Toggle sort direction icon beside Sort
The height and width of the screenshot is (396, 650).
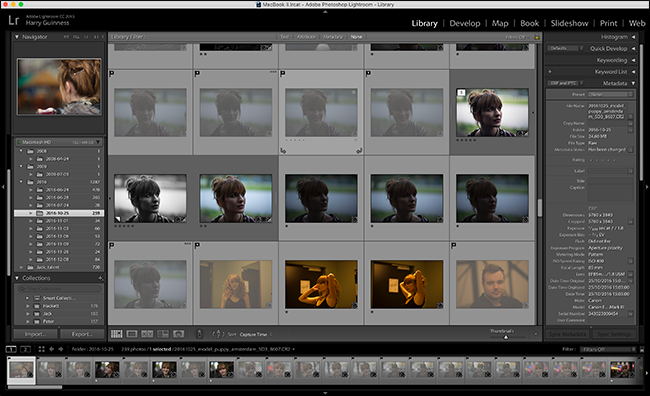pos(218,334)
